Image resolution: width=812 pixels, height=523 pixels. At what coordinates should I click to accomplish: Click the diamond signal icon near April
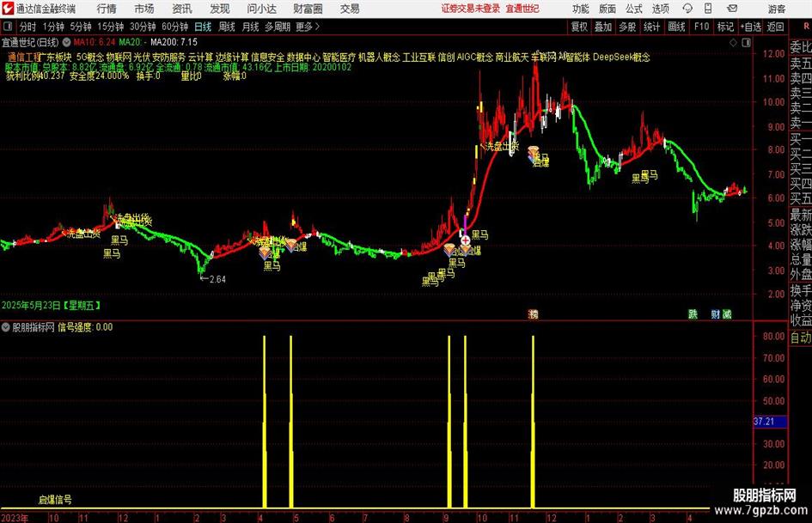265,252
